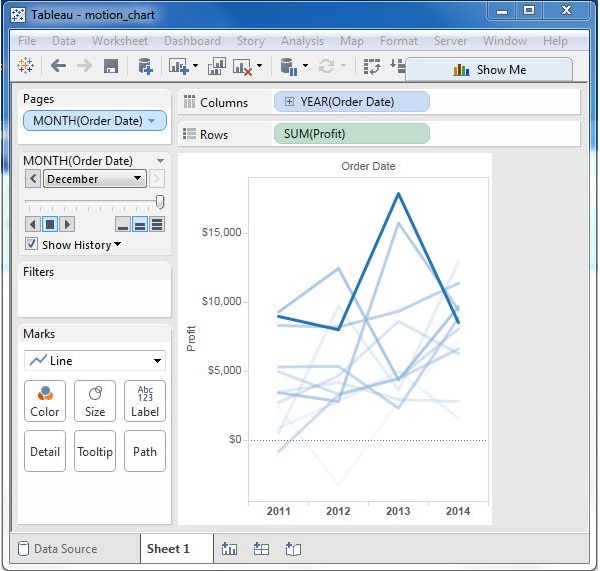
Task: Add a new dashboard tab icon
Action: coord(261,548)
